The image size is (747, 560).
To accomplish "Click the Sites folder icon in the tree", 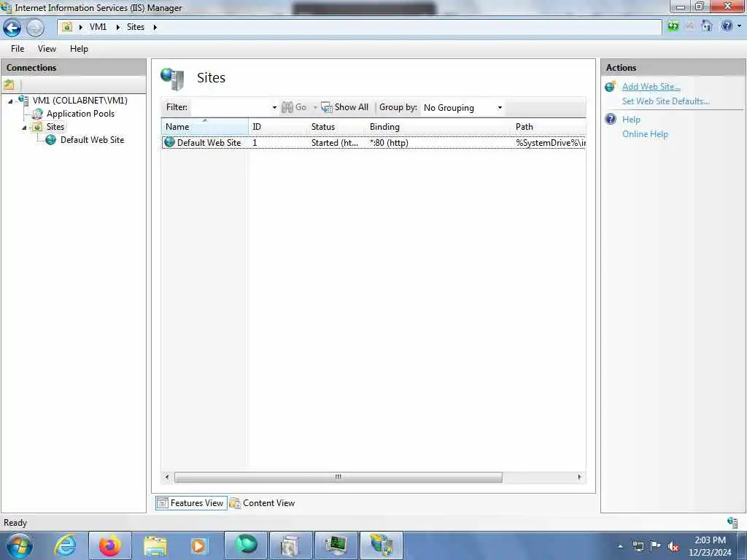I will (37, 127).
